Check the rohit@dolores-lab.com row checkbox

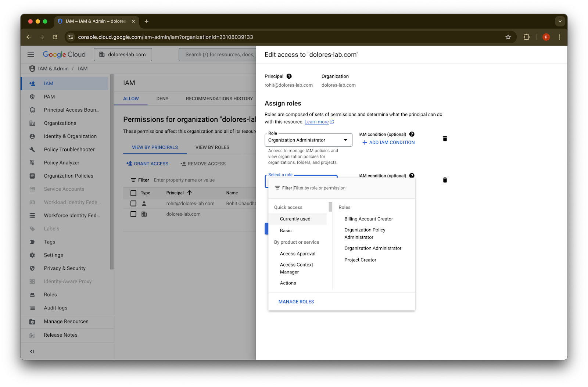point(133,204)
